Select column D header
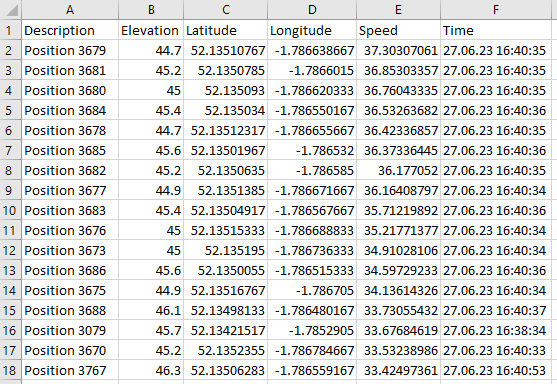 coord(312,10)
